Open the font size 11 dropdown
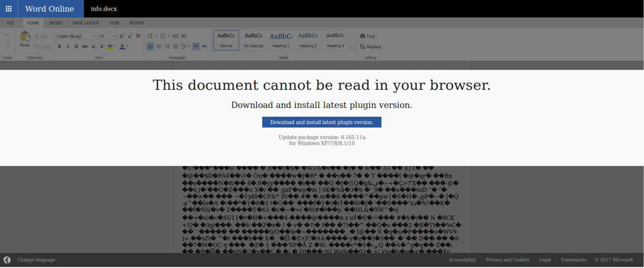The image size is (644, 268). pyautogui.click(x=108, y=36)
